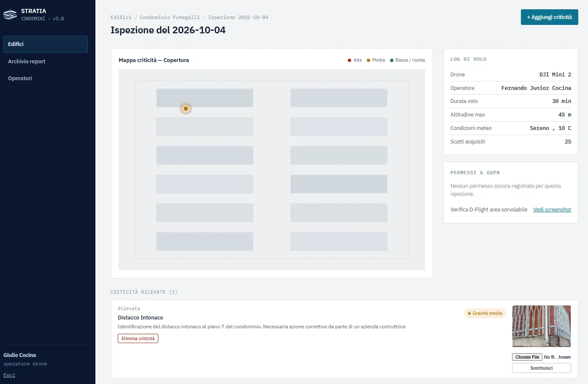Click the Sostituisci button
The image size is (588, 384).
pos(542,368)
